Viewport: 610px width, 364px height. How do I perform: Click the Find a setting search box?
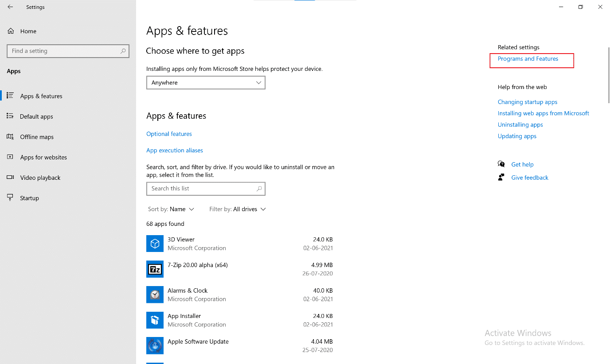pyautogui.click(x=64, y=51)
